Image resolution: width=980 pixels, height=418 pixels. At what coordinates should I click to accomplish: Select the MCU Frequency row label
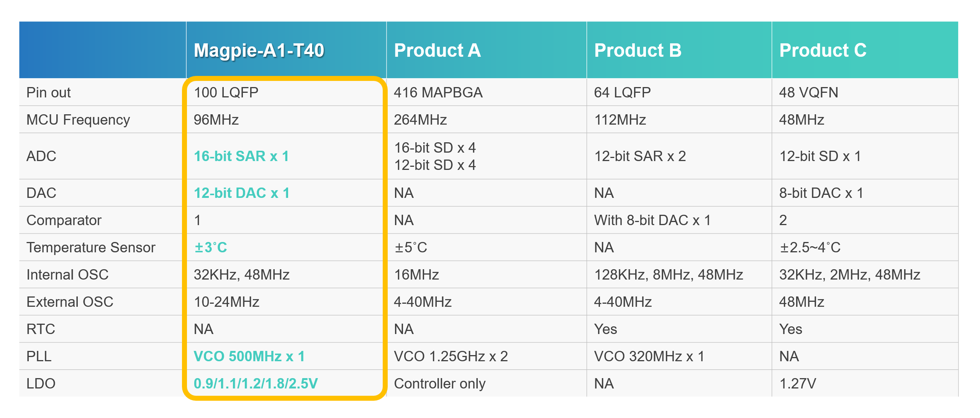point(78,120)
